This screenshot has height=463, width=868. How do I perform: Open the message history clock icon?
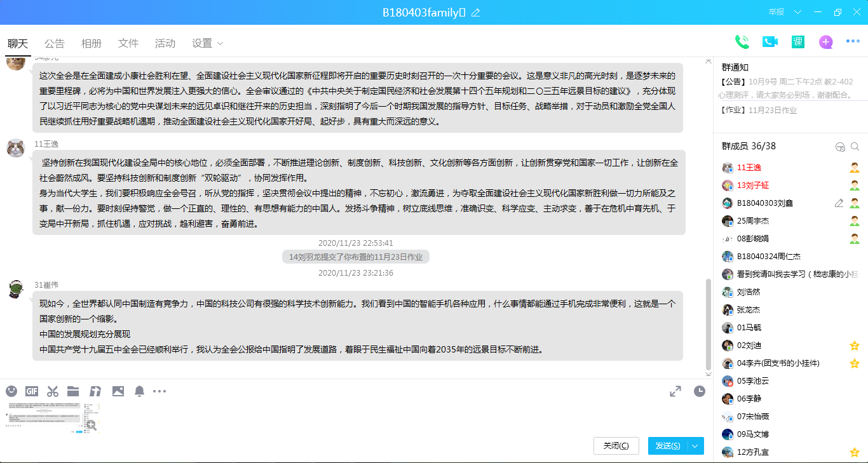click(x=700, y=391)
